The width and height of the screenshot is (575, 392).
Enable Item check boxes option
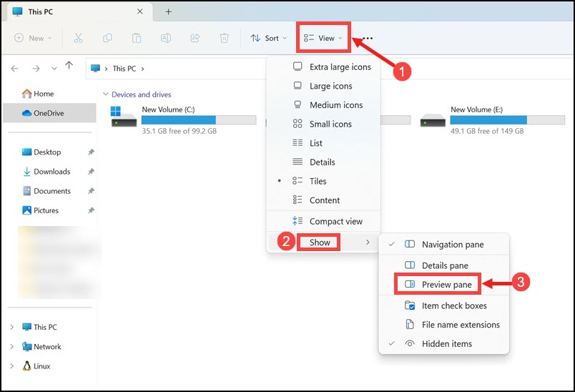coord(443,306)
